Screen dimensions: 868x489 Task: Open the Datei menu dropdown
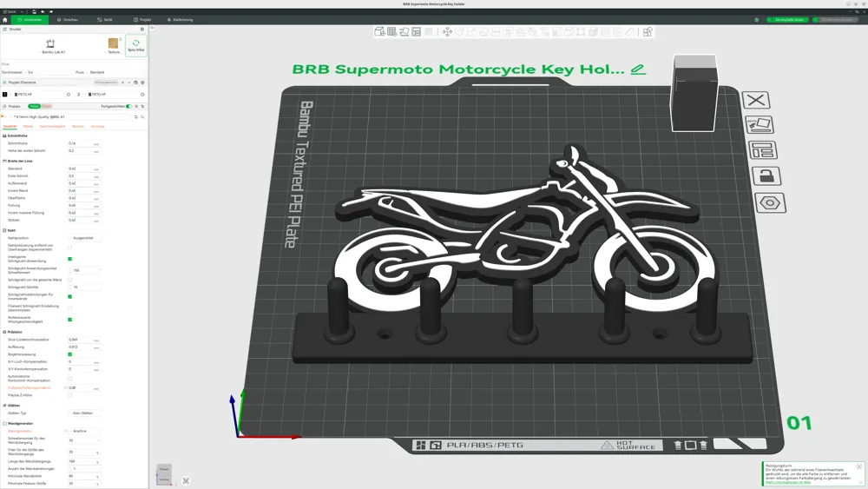coord(13,11)
